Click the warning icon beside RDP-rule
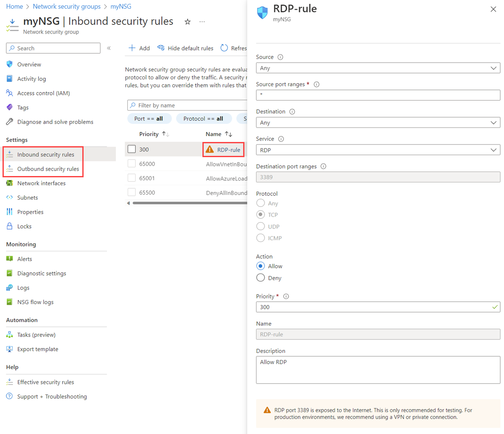Image resolution: width=504 pixels, height=434 pixels. [209, 149]
